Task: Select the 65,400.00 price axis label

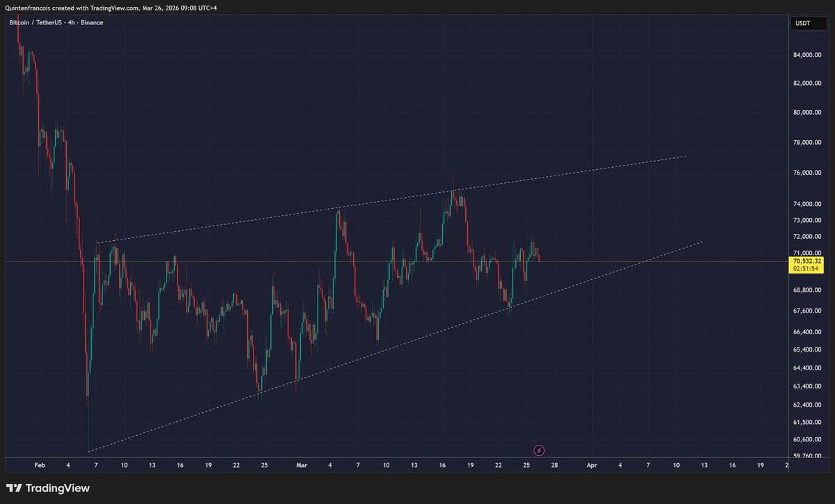Action: [806, 349]
